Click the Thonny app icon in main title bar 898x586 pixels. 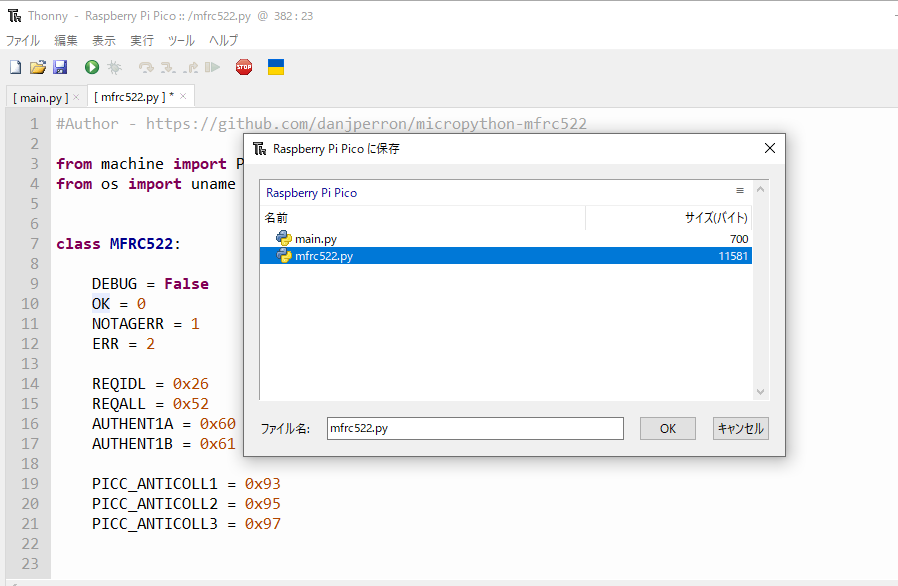coord(15,15)
